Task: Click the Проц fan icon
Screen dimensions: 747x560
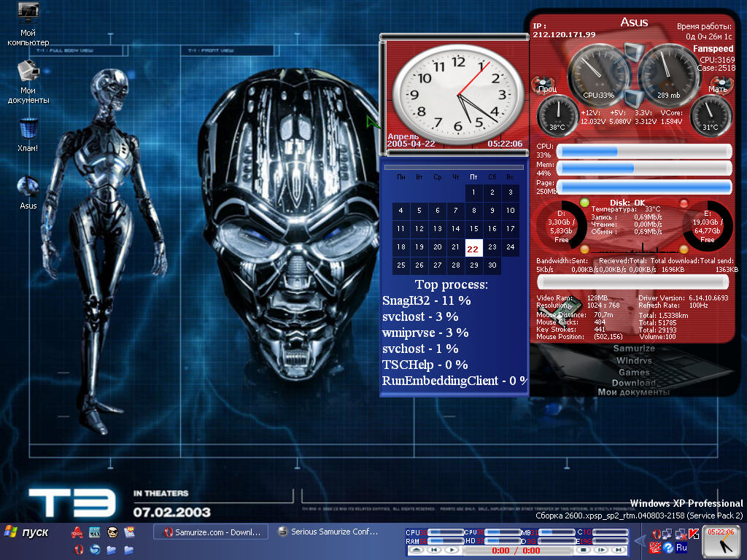Action: point(541,85)
